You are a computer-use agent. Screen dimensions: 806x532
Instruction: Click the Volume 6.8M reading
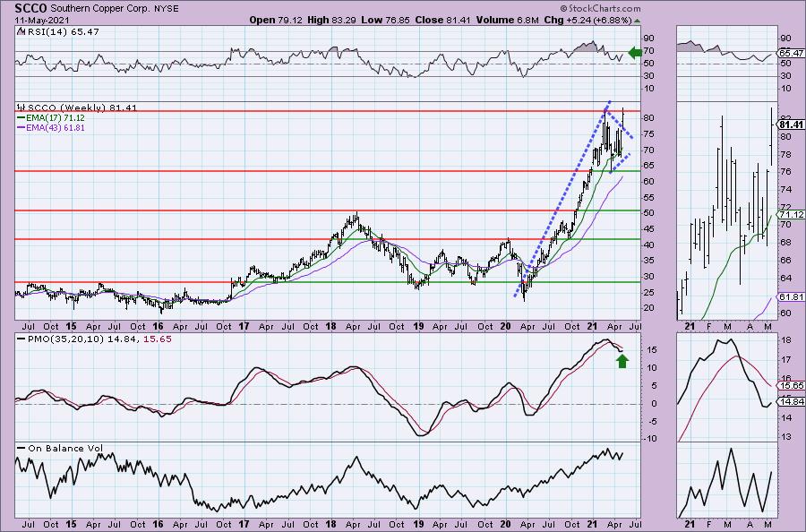(508, 20)
